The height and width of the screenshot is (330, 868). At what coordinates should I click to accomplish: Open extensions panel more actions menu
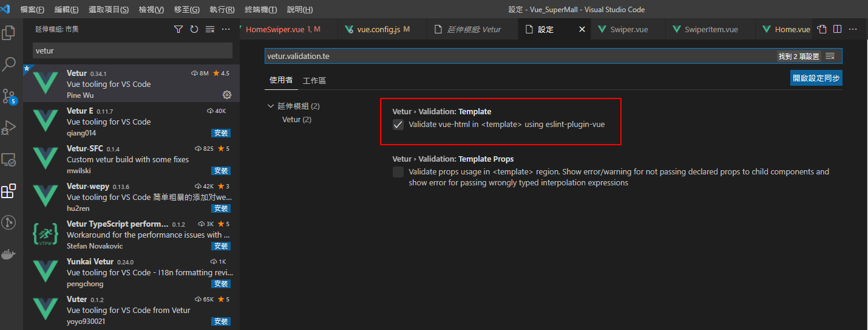tap(226, 29)
